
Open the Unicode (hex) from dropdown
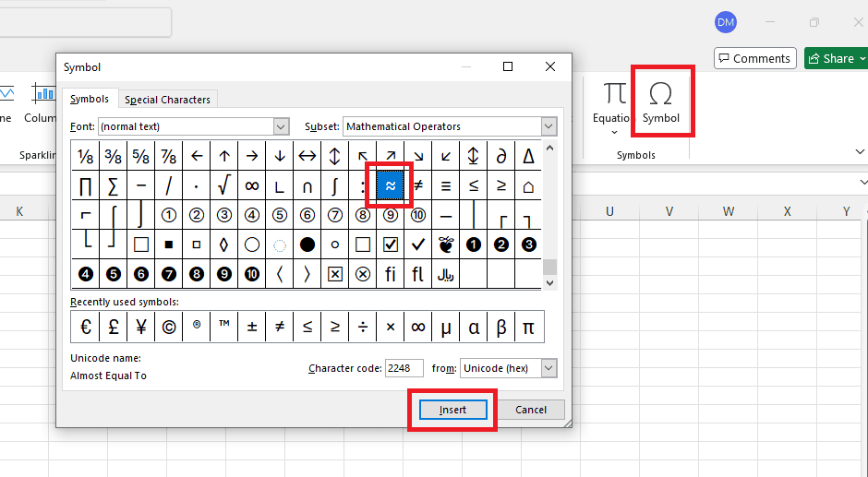(x=549, y=368)
